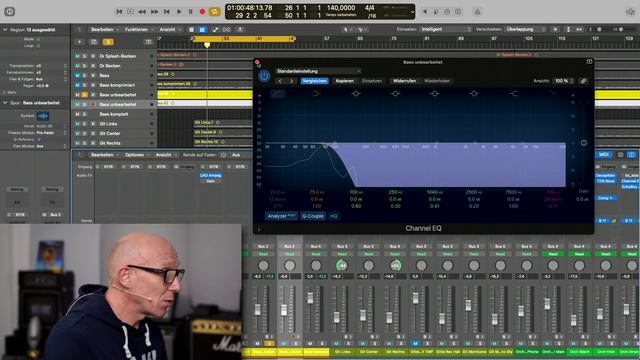Viewport: 640px width, 360px height.
Task: Start playback with the Play button
Action: pos(179,12)
